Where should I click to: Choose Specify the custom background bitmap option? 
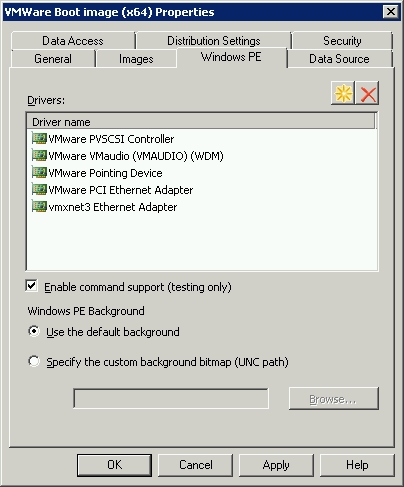coord(34,361)
